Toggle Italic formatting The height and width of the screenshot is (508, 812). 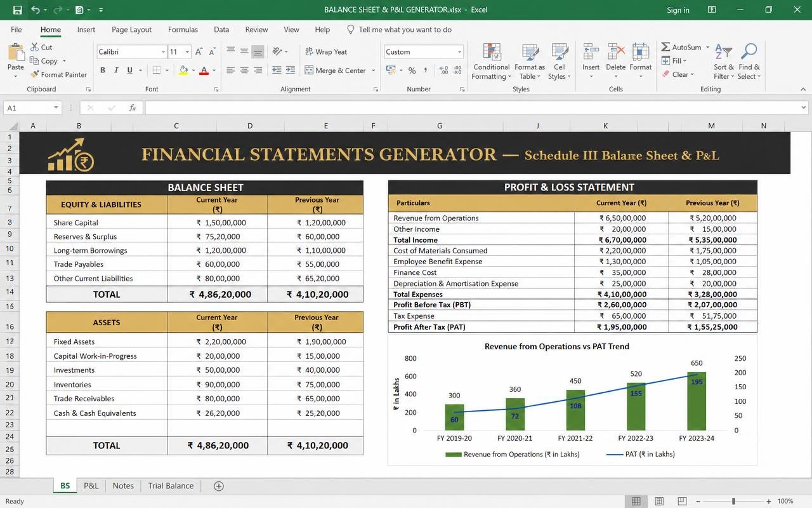click(x=116, y=70)
